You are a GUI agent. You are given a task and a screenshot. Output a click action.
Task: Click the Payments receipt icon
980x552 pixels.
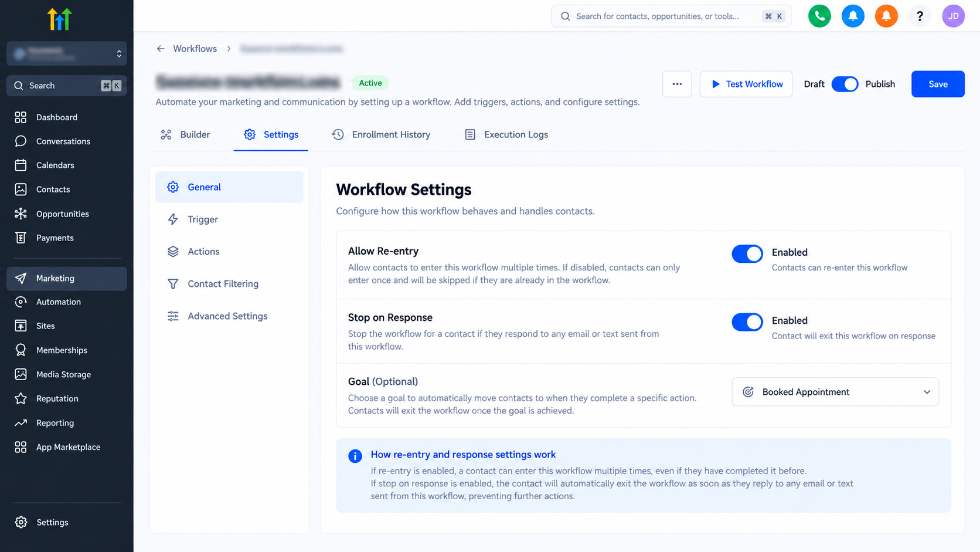point(21,238)
